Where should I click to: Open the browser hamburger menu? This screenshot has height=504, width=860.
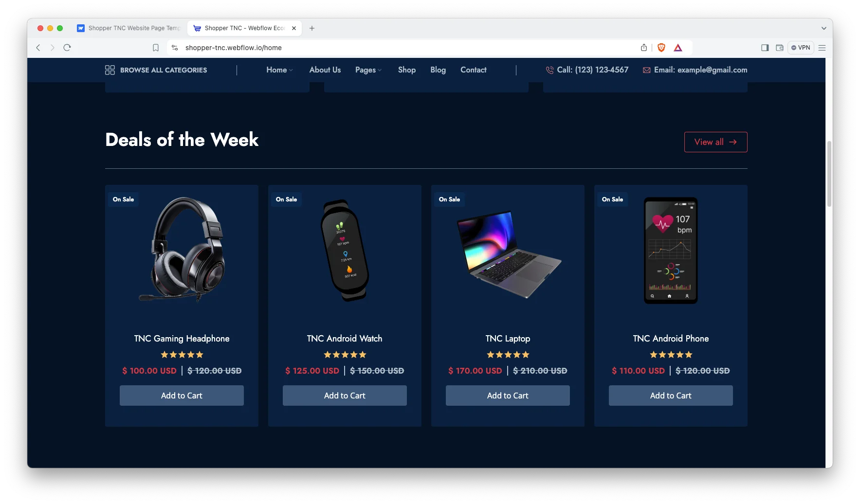pyautogui.click(x=822, y=48)
